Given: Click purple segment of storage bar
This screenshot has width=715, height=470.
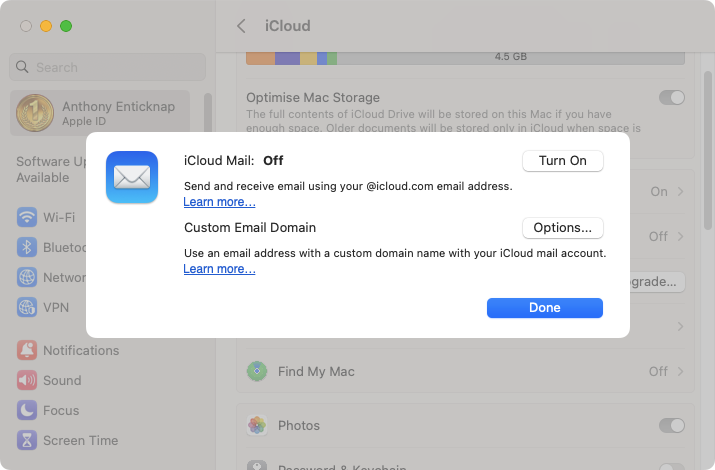Looking at the screenshot, I should tap(287, 58).
